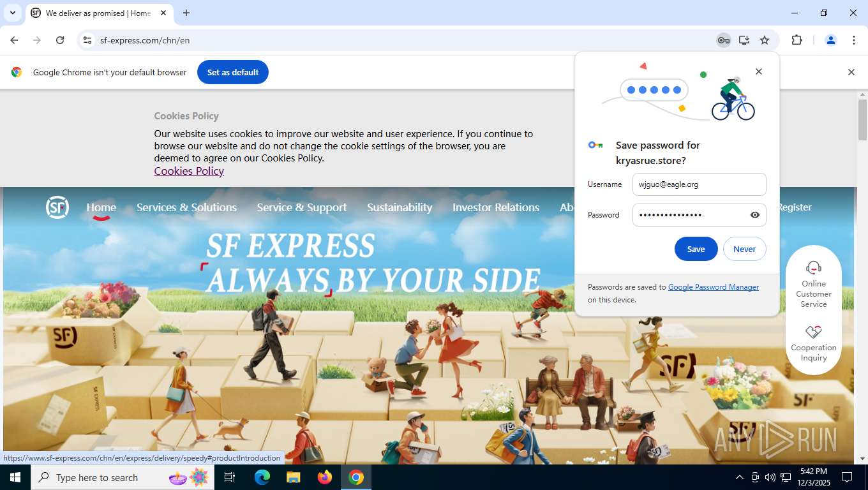Open the network icon in tray
The width and height of the screenshot is (868, 490).
coord(786,477)
